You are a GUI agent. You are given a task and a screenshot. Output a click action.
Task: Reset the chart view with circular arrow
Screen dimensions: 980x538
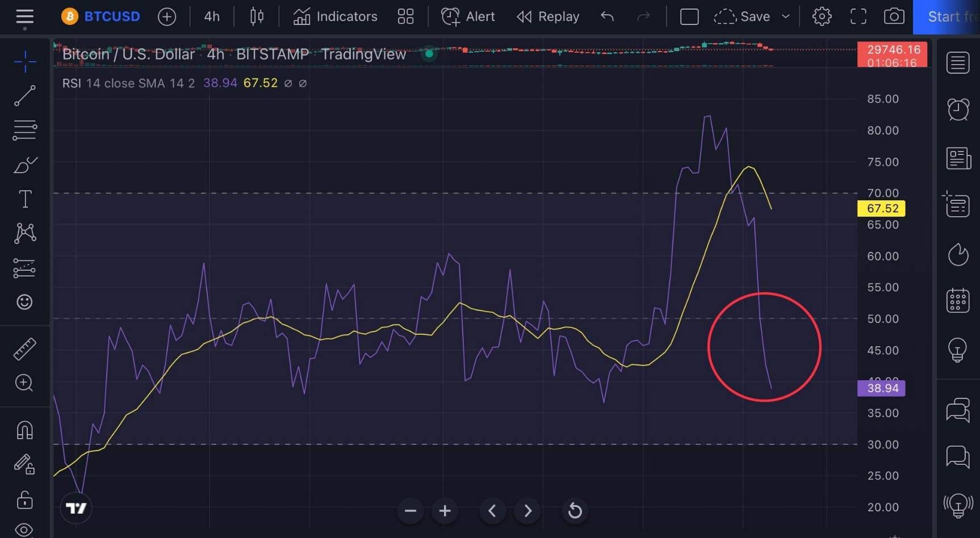pos(575,511)
